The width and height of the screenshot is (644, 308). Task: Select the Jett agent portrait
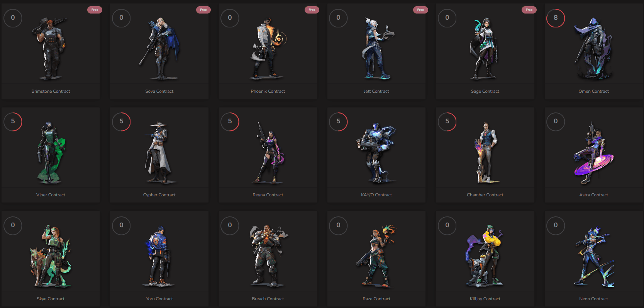tap(376, 48)
